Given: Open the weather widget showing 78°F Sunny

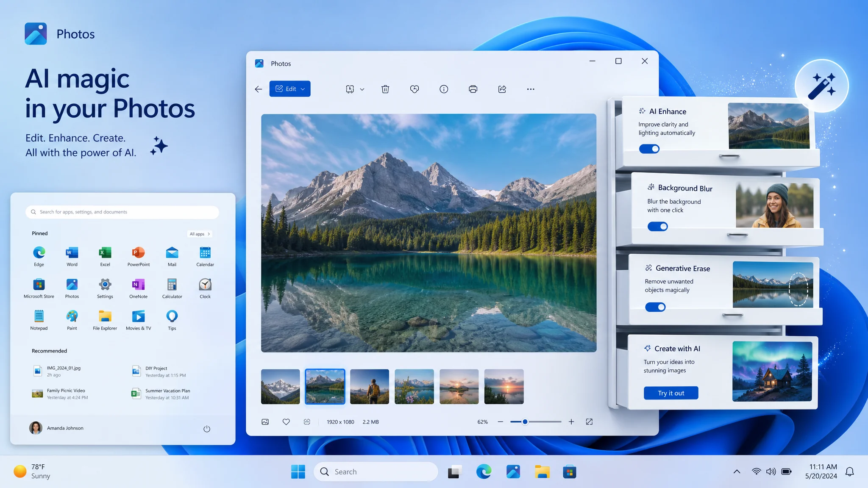Looking at the screenshot, I should point(32,471).
